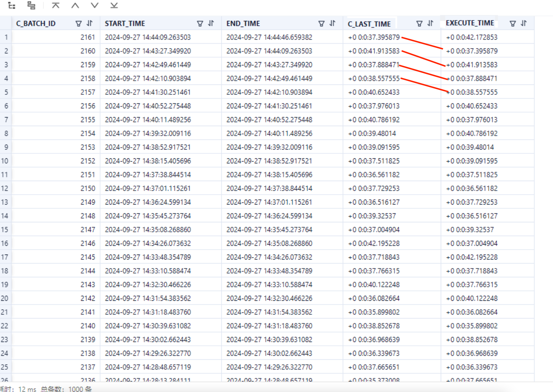553x392 pixels.
Task: Click EXECUTE_TIME value +0 0:0:39.32537
Action: (x=470, y=229)
